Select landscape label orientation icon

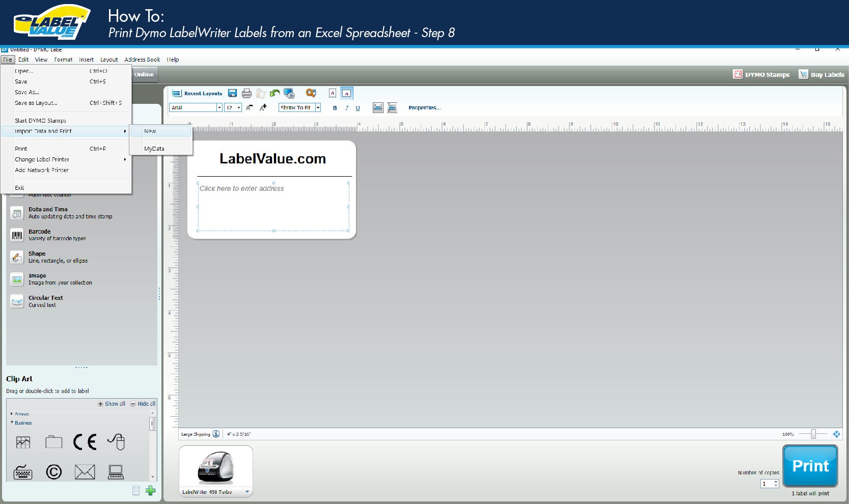click(347, 93)
